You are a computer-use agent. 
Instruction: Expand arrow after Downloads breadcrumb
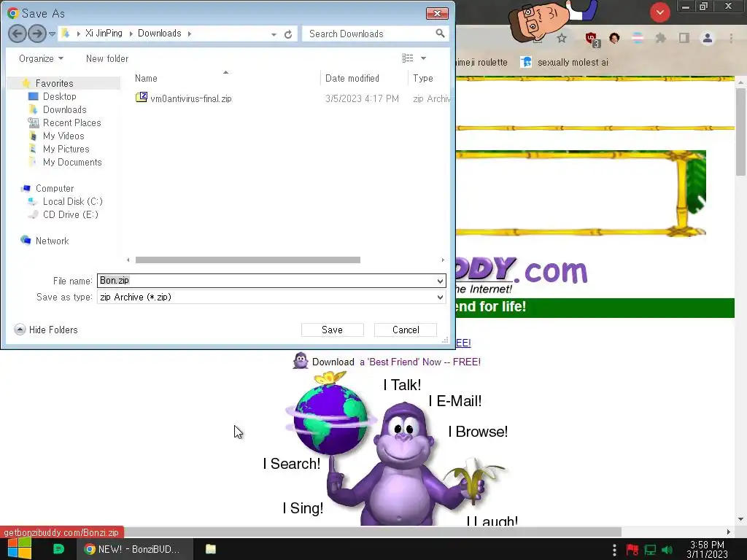[x=190, y=34]
